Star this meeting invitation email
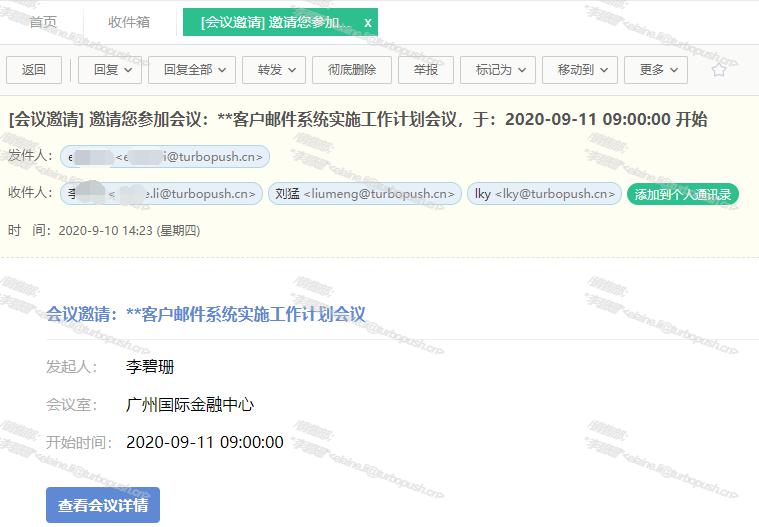Viewport: 759px width, 527px height. (718, 70)
